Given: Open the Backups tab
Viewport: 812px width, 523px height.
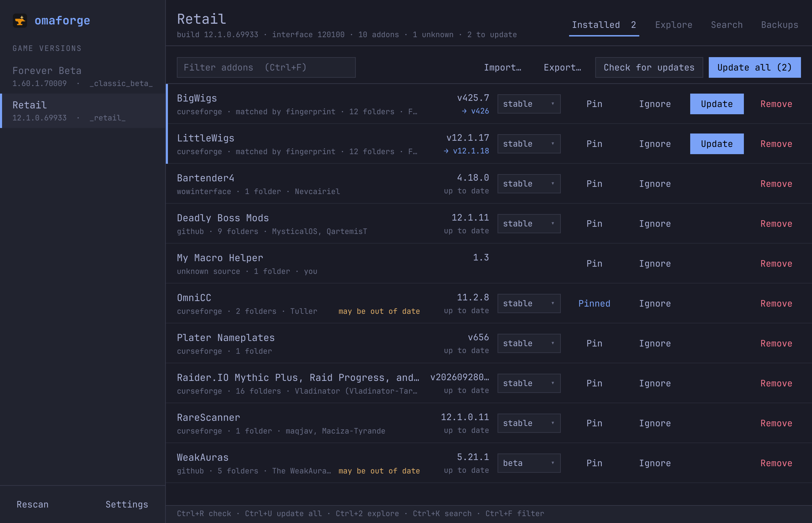Looking at the screenshot, I should click(779, 25).
